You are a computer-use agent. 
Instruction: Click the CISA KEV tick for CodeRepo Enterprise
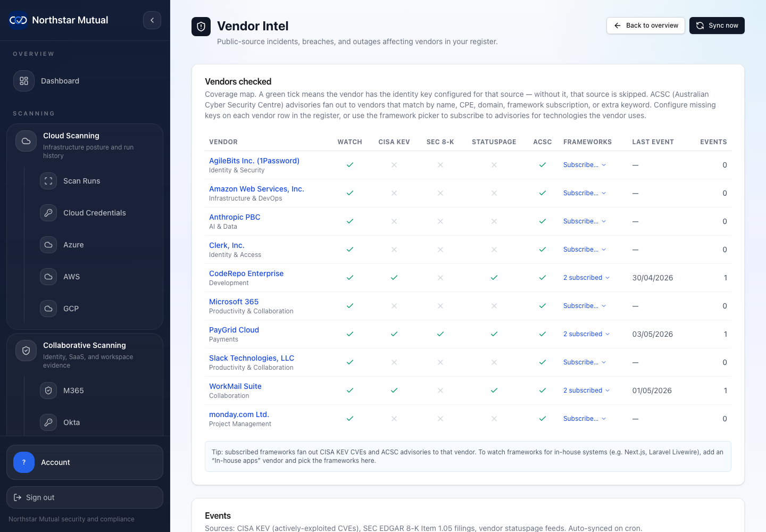coord(394,278)
